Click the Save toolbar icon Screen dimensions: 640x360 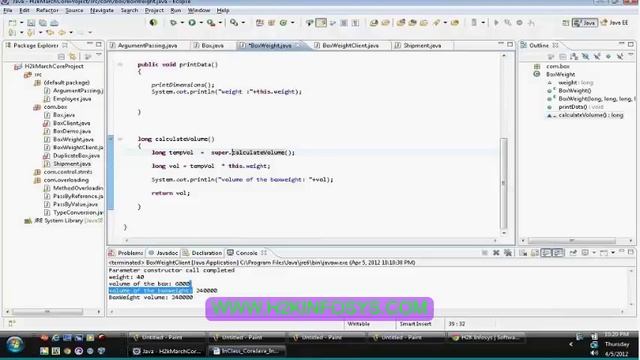[31, 23]
